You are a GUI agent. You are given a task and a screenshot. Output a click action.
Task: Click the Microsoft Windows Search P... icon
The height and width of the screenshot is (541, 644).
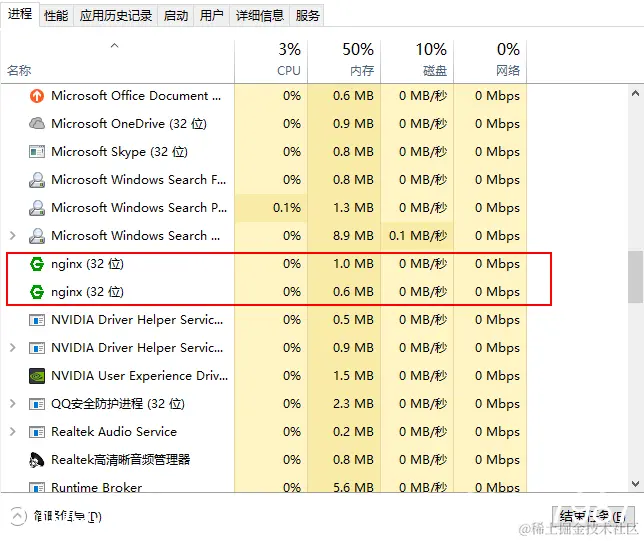tap(37, 208)
